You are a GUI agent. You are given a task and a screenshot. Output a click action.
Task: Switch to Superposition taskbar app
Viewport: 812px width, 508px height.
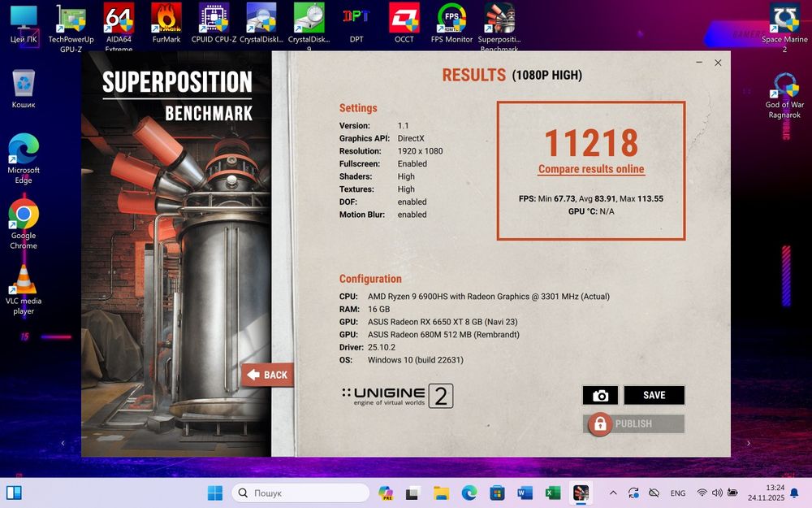[581, 493]
